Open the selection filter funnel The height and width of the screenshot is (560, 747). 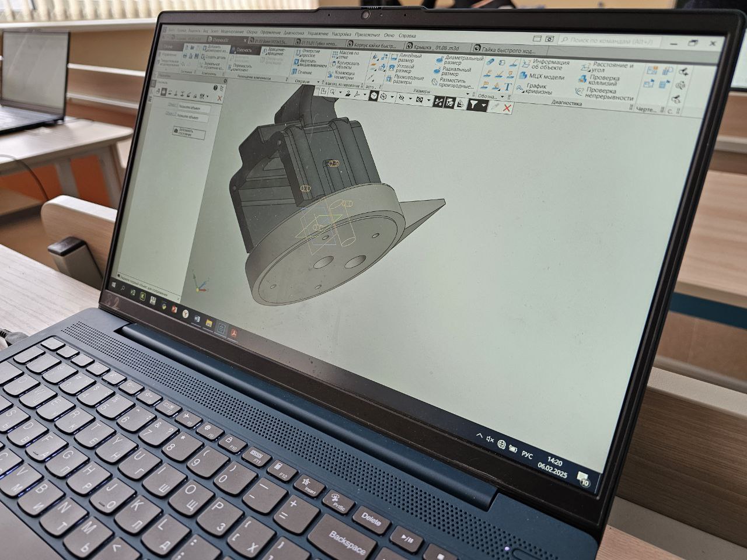(474, 105)
